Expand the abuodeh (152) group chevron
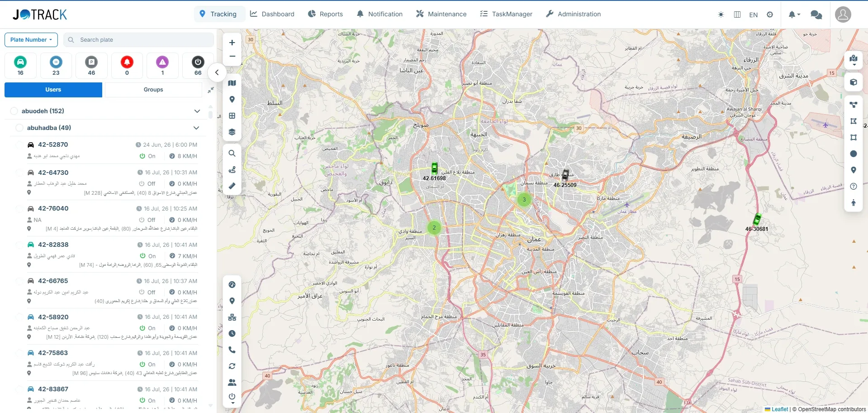The image size is (868, 413). coord(197,111)
